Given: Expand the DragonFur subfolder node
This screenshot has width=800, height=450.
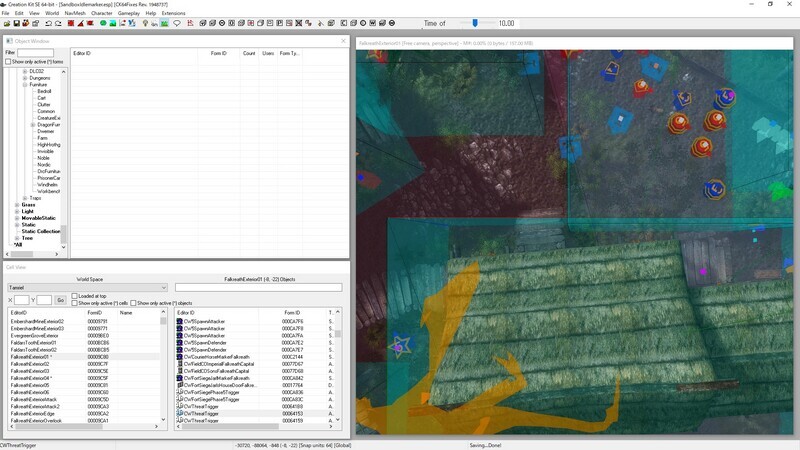Looking at the screenshot, I should tap(33, 124).
